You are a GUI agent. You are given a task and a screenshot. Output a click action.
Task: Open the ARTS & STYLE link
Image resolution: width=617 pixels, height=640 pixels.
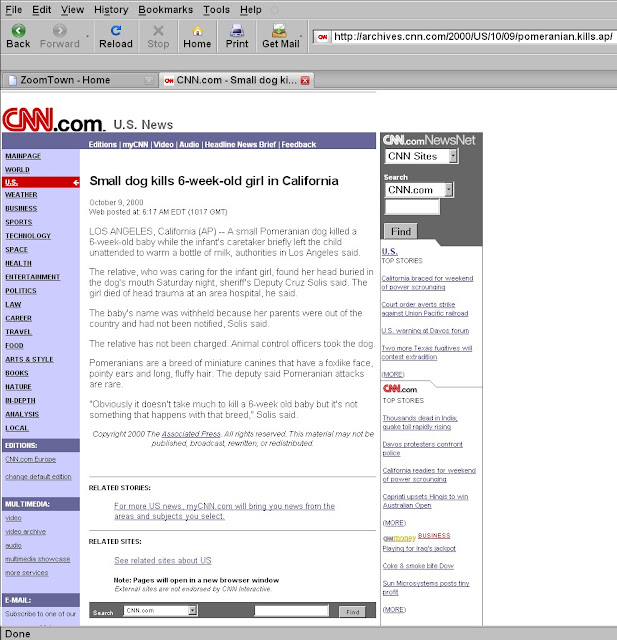[x=29, y=359]
